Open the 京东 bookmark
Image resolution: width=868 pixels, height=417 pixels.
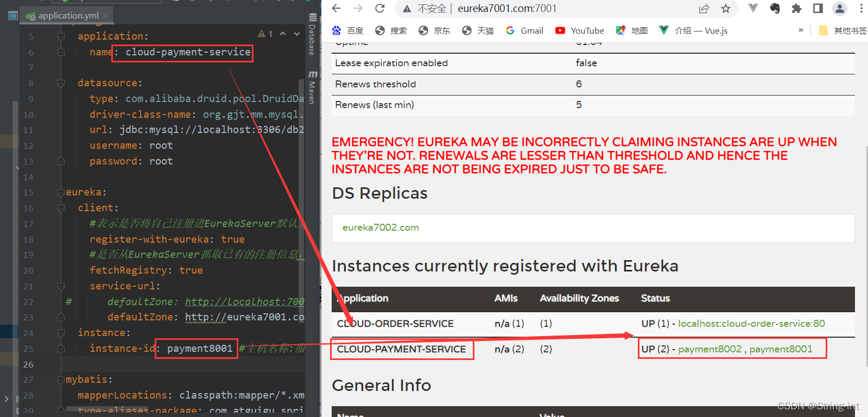pyautogui.click(x=434, y=30)
